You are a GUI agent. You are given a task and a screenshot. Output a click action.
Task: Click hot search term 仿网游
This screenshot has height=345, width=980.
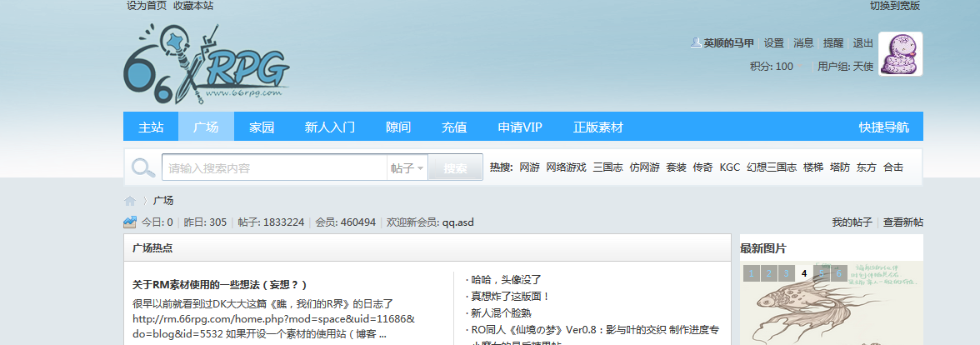pyautogui.click(x=644, y=167)
